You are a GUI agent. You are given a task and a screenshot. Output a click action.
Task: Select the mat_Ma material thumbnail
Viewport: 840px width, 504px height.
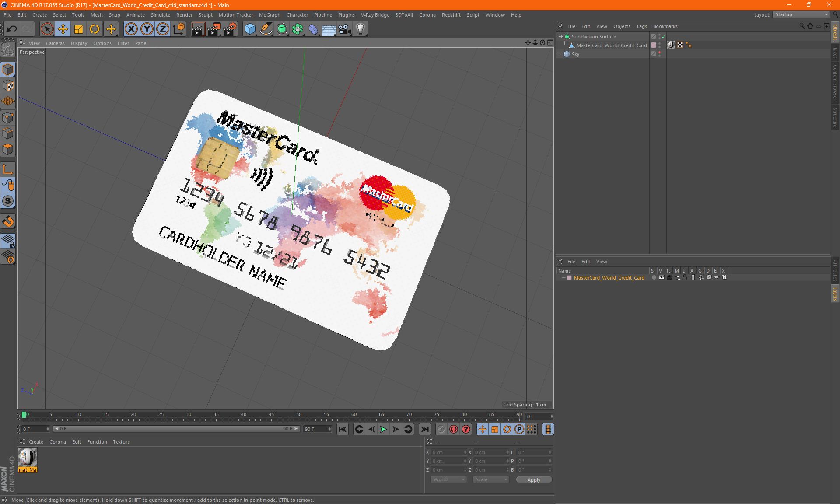pos(28,458)
